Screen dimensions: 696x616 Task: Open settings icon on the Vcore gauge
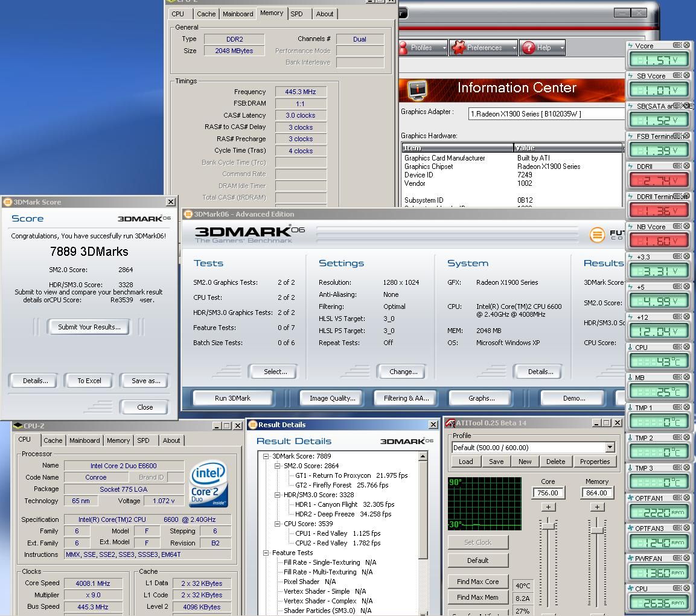tap(677, 45)
